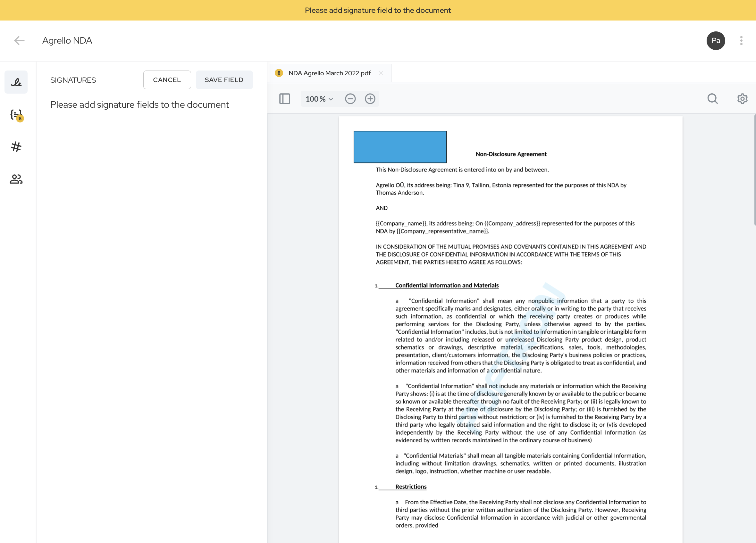Click the Confidential Information and Materials heading
This screenshot has width=756, height=543.
pyautogui.click(x=447, y=285)
